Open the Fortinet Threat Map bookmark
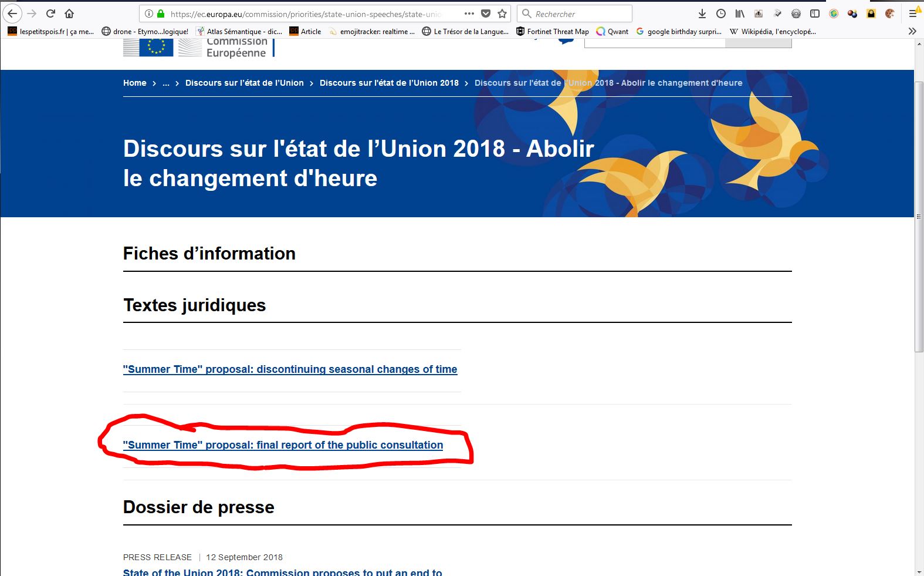This screenshot has width=924, height=576. (552, 32)
